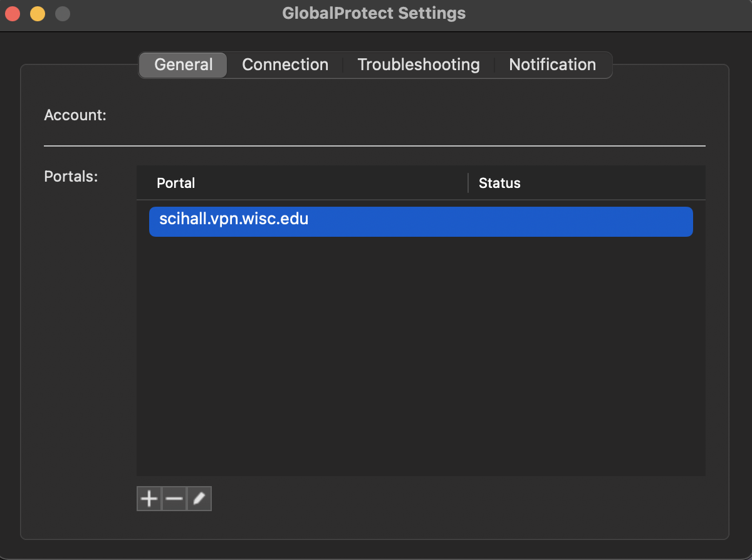Minimize the GlobalProtect Settings window
The height and width of the screenshot is (560, 752).
click(38, 13)
